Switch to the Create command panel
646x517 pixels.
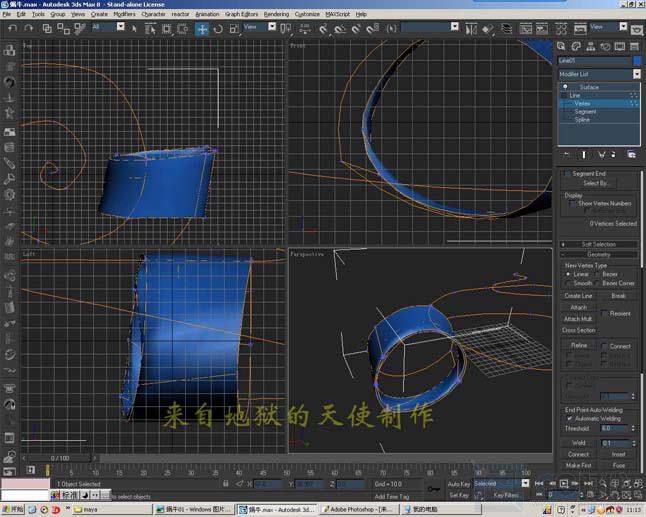tap(561, 46)
